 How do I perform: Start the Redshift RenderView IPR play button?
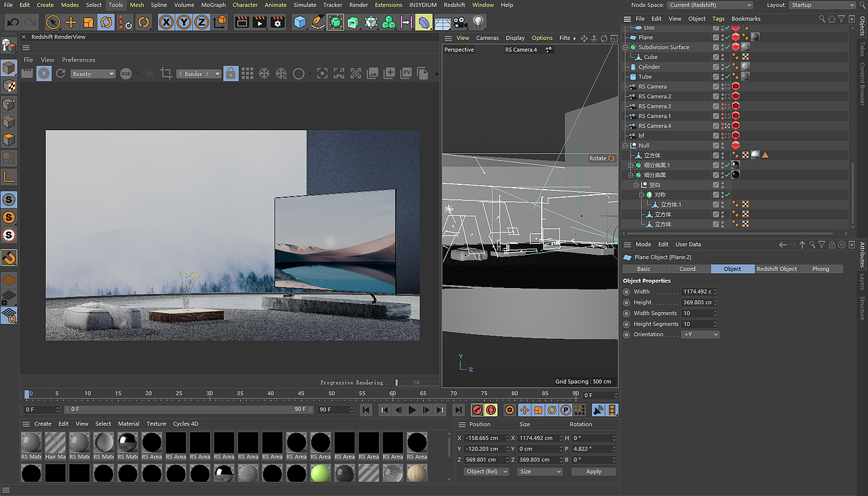(x=44, y=73)
